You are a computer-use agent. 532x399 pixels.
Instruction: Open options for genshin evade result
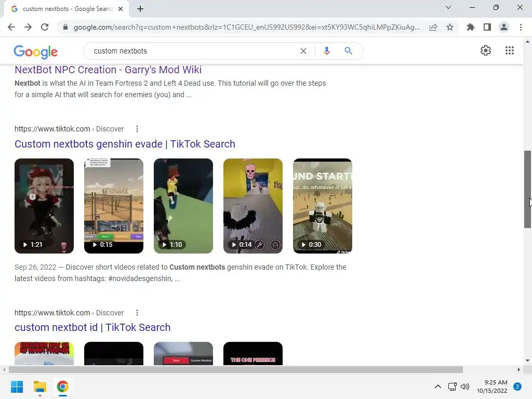tap(137, 129)
